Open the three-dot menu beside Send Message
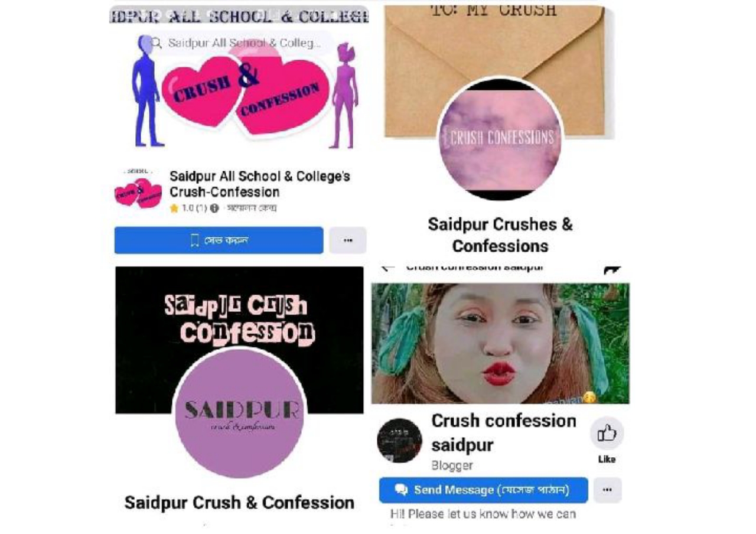Image resolution: width=756 pixels, height=534 pixels. pyautogui.click(x=607, y=490)
